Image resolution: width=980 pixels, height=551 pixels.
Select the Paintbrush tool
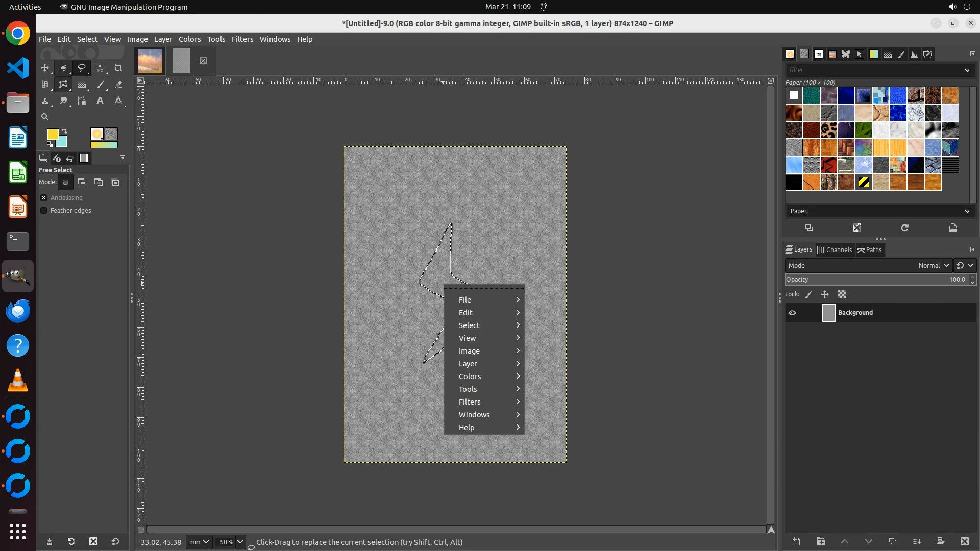click(101, 85)
